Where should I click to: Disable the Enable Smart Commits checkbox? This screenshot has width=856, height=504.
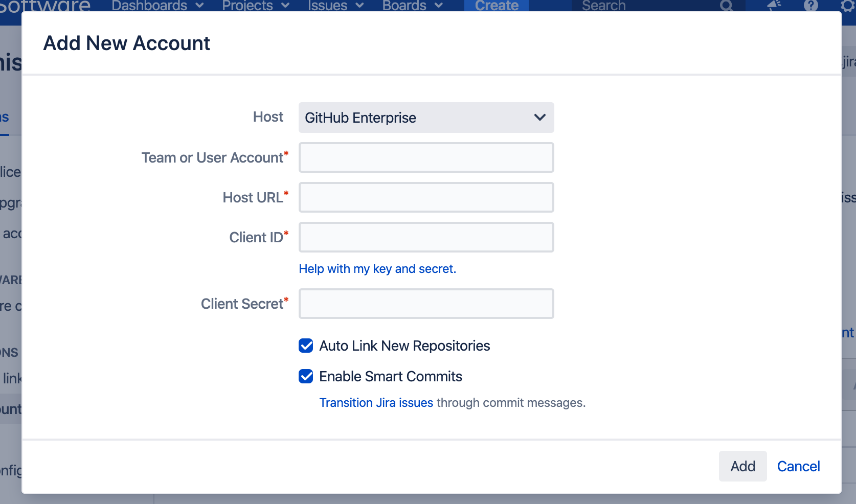click(306, 377)
